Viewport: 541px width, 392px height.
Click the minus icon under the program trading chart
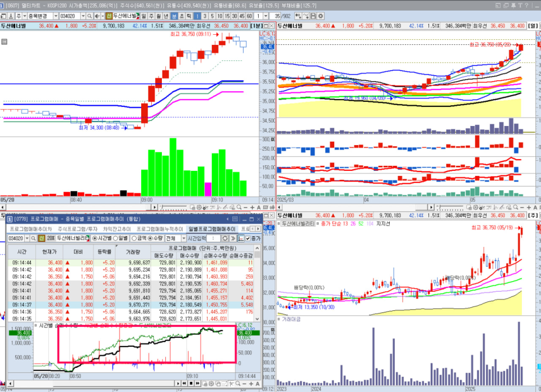244,384
